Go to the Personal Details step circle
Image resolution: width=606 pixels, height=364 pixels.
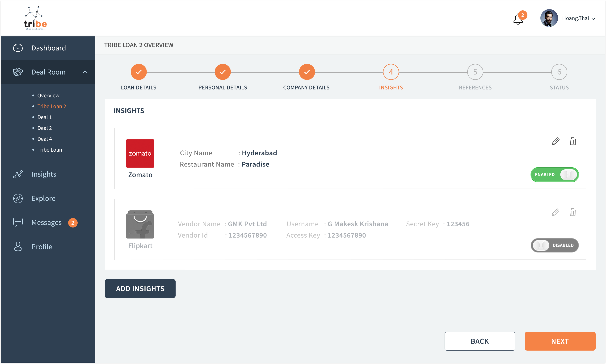click(223, 72)
